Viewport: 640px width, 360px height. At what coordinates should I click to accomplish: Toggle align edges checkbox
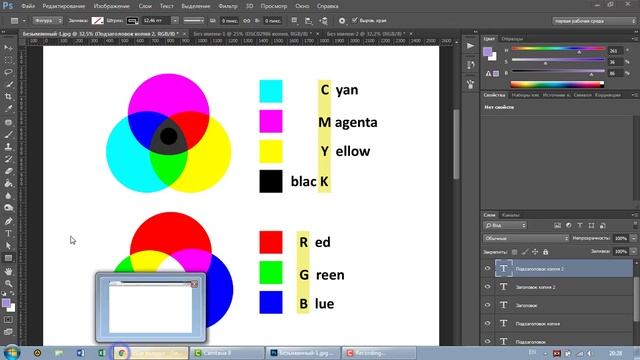[x=354, y=20]
